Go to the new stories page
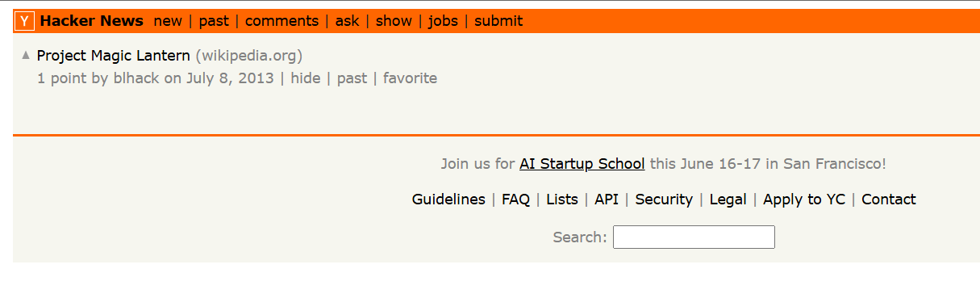Viewport: 980px width, 294px height. pyautogui.click(x=168, y=21)
